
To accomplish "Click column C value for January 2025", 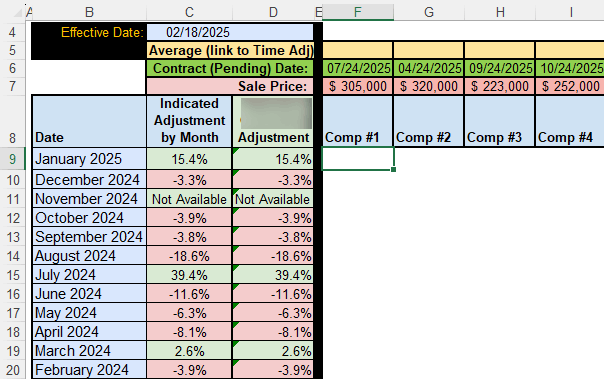I will [189, 159].
